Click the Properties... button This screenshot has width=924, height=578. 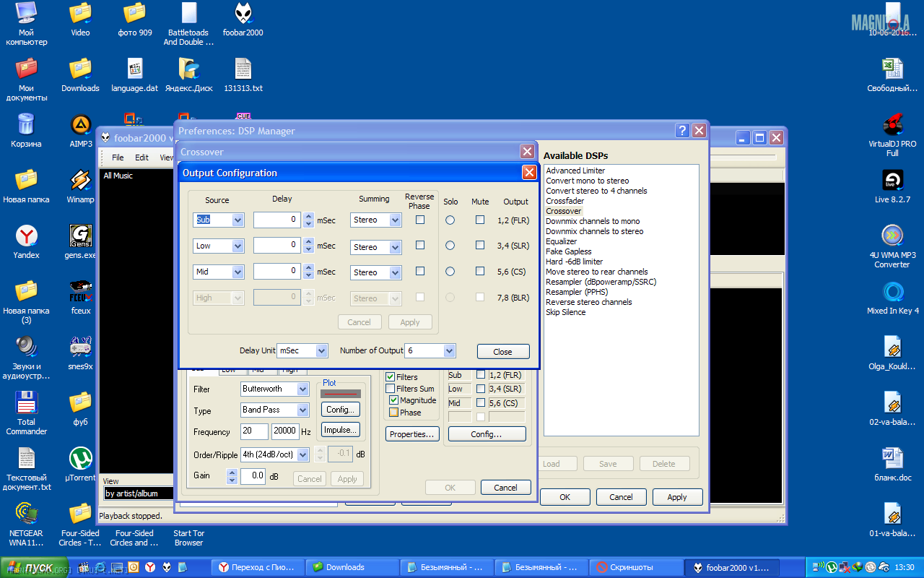pyautogui.click(x=413, y=434)
